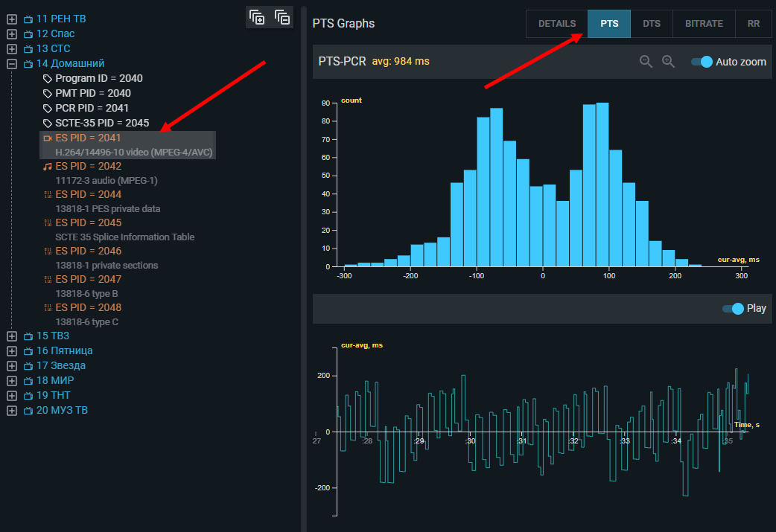Click the video camera icon for ES PID 2041
The height and width of the screenshot is (532, 776).
[48, 138]
